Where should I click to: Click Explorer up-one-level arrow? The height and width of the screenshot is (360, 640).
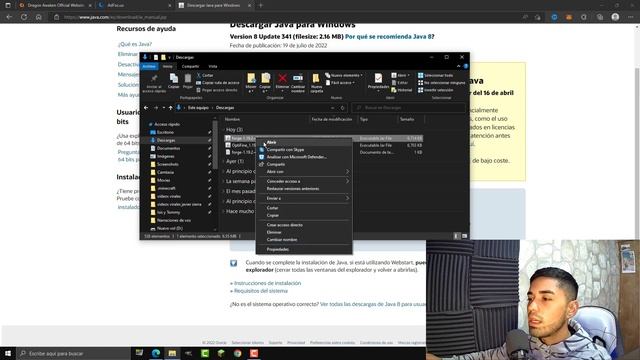(x=171, y=108)
